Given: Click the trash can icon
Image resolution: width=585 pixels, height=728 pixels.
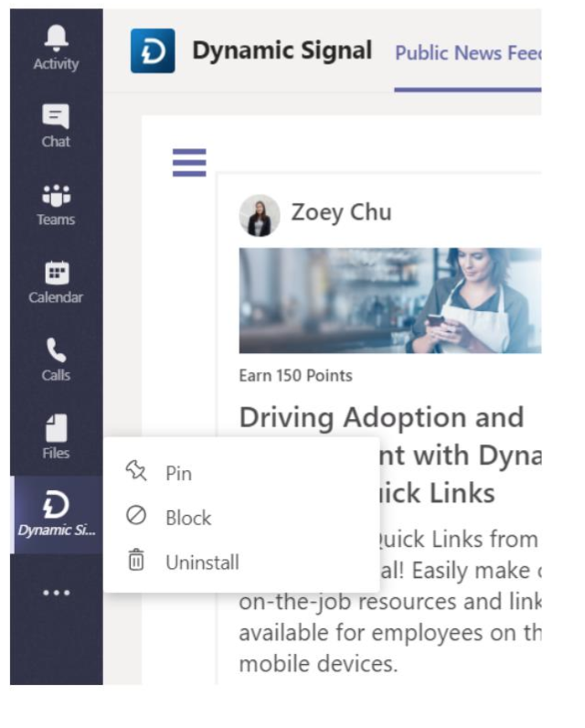Looking at the screenshot, I should pyautogui.click(x=136, y=560).
